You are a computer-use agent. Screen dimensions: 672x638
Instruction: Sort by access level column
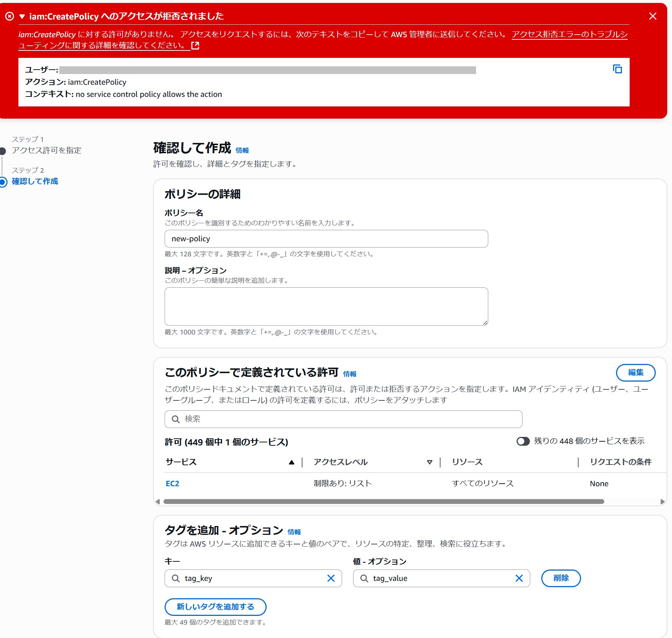pyautogui.click(x=429, y=462)
